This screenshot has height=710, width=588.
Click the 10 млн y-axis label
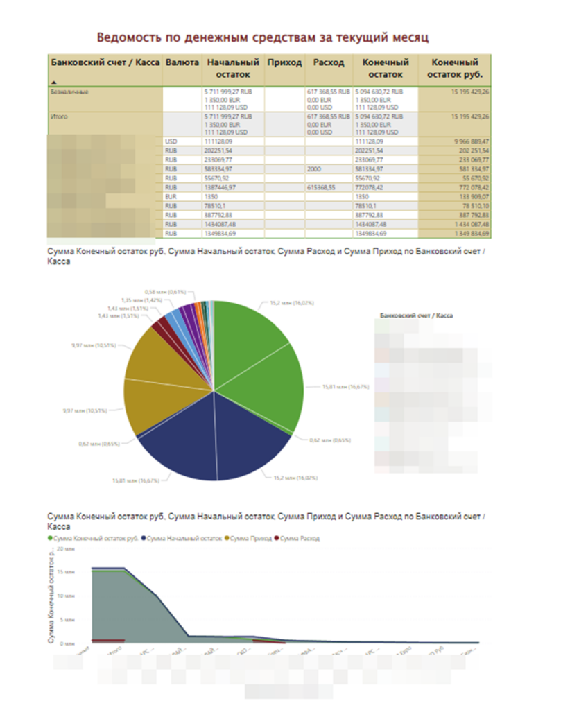click(x=66, y=596)
